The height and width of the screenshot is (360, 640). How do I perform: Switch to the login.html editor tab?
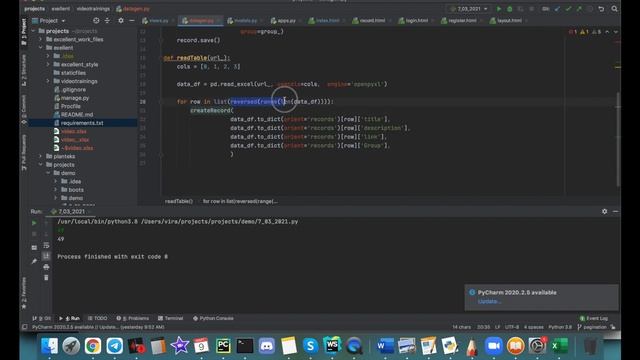[416, 20]
